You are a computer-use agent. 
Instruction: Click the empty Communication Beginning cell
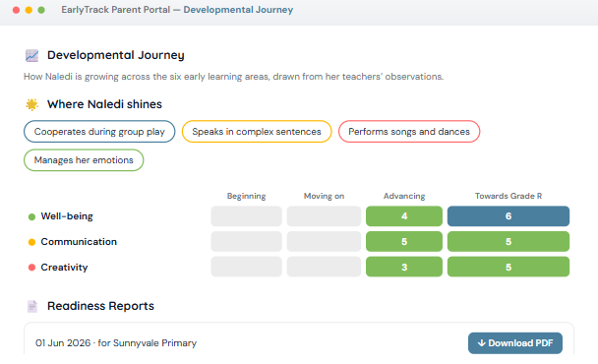246,242
